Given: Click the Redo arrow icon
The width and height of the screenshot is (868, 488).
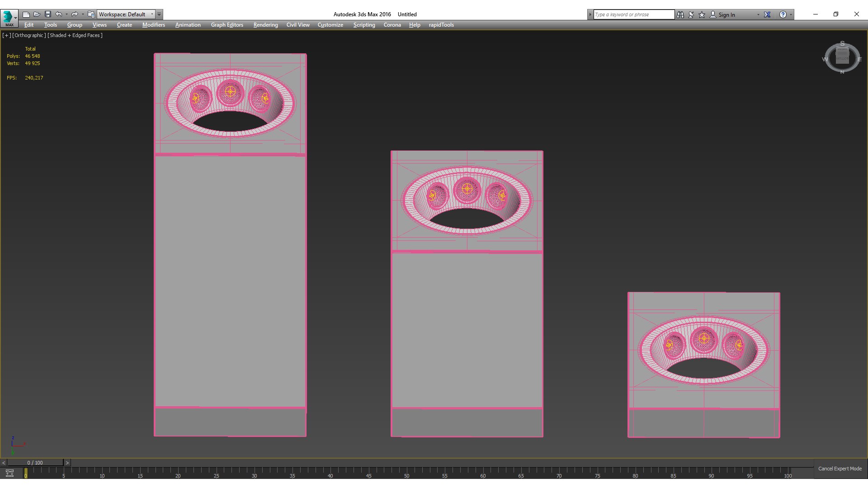Looking at the screenshot, I should coord(75,14).
